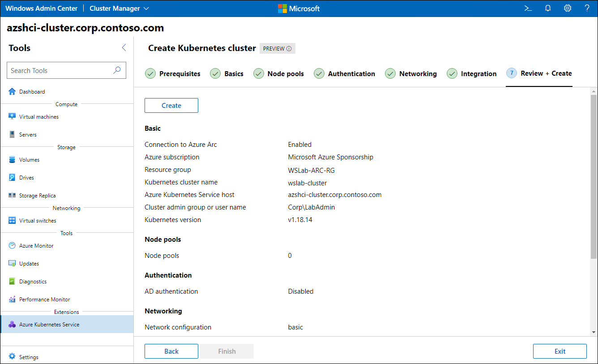
Task: Click the Dashboard house icon
Action: [12, 91]
